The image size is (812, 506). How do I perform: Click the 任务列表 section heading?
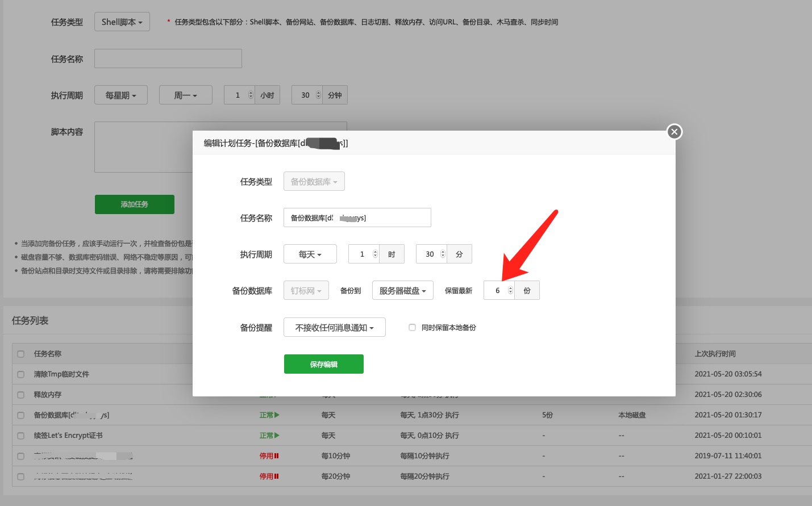tap(30, 320)
